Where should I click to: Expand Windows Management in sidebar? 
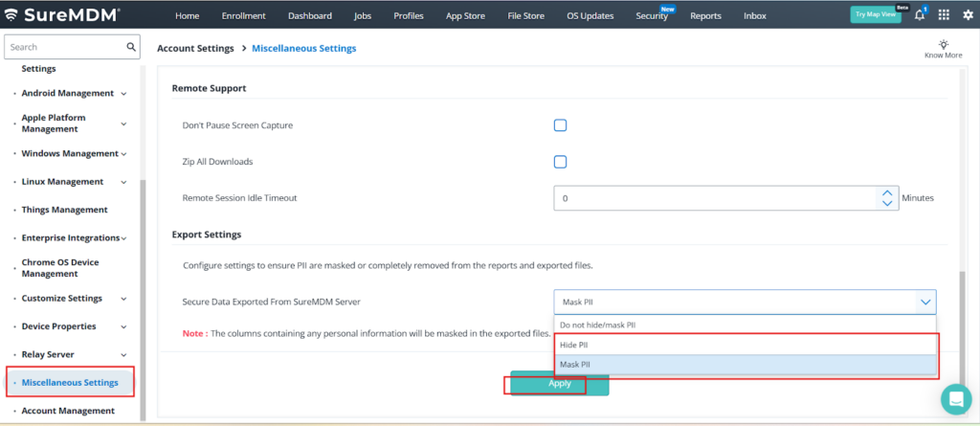pos(123,154)
